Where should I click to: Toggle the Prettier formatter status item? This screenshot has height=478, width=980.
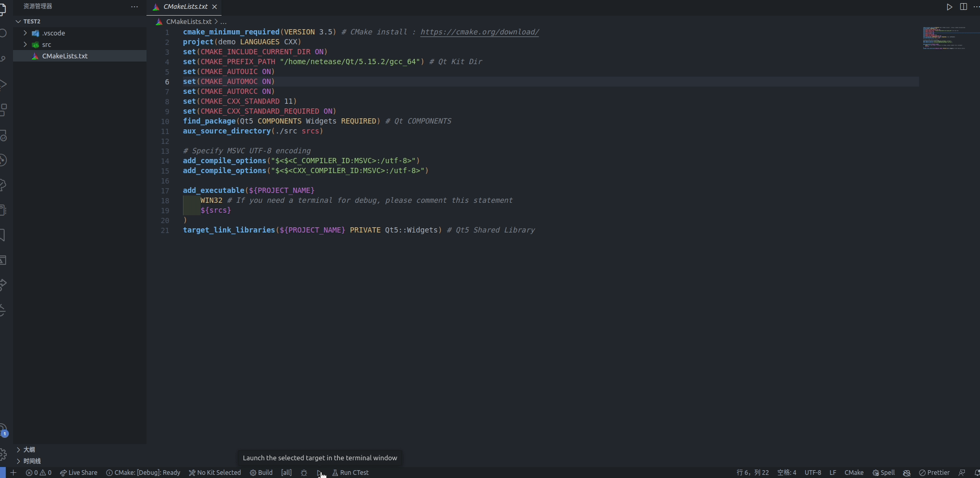[x=936, y=473]
